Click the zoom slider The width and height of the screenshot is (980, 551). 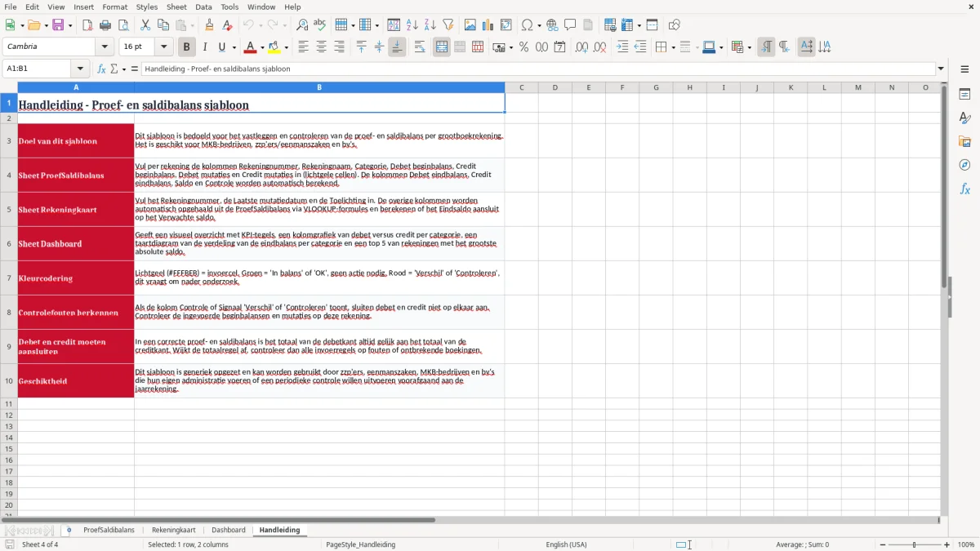(x=914, y=544)
